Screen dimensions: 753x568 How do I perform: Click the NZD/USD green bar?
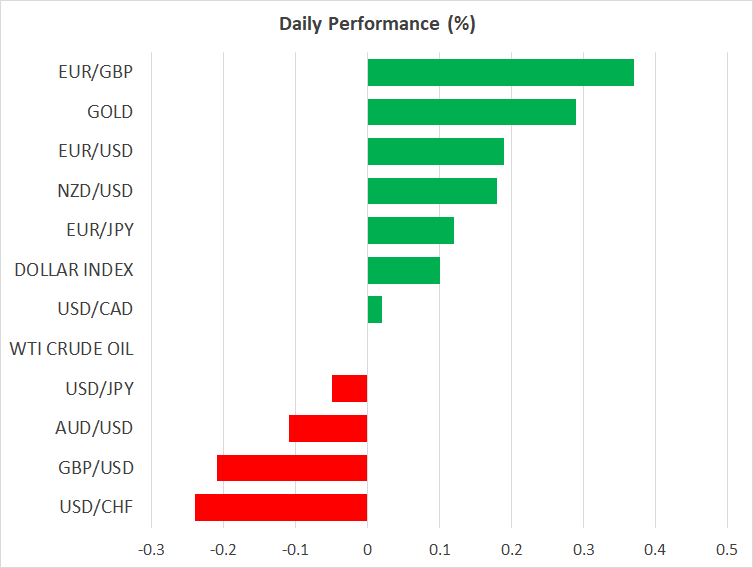pos(432,191)
